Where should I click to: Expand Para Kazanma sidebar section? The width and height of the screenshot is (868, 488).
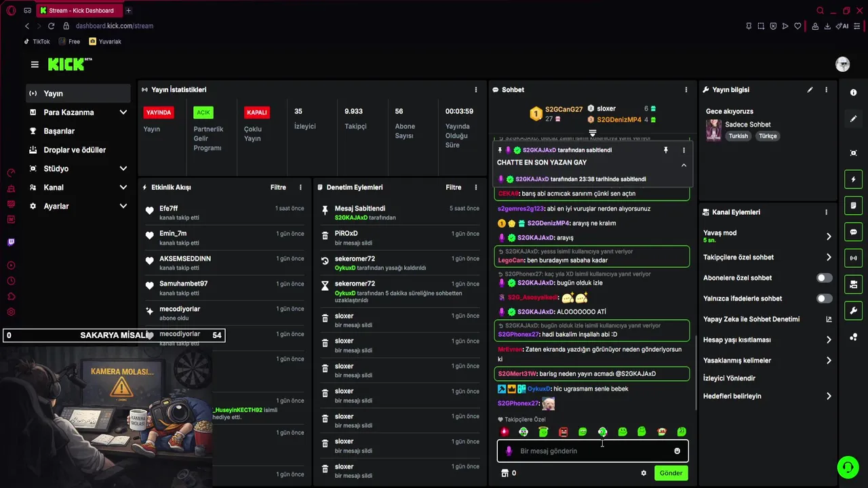pyautogui.click(x=123, y=113)
